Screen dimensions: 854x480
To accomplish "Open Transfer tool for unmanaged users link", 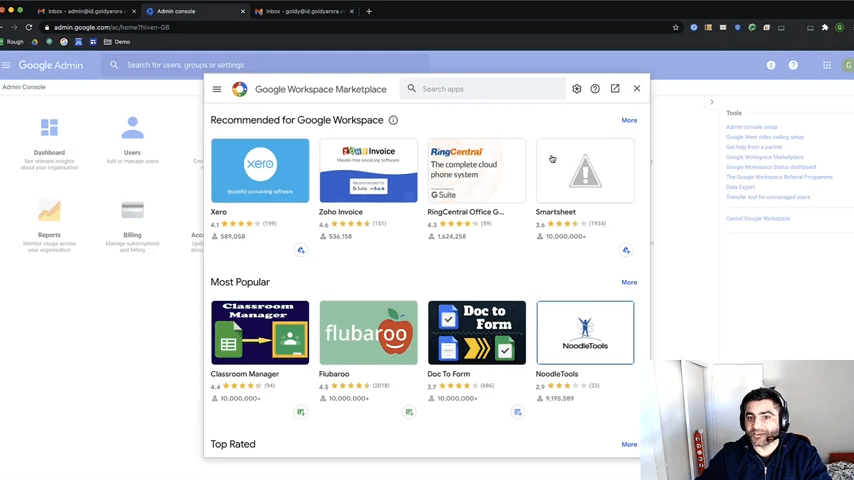I will 768,197.
